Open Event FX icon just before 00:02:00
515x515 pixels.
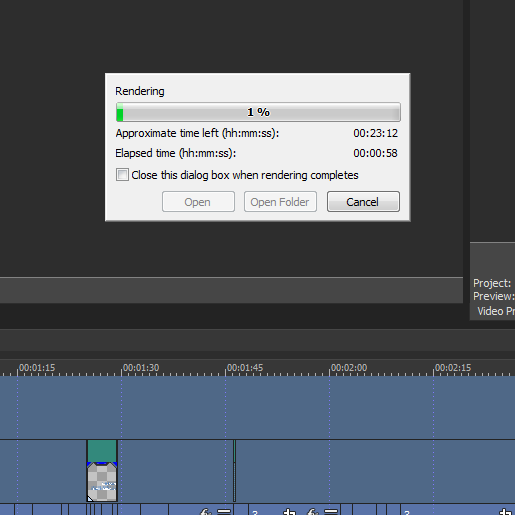pyautogui.click(x=313, y=512)
